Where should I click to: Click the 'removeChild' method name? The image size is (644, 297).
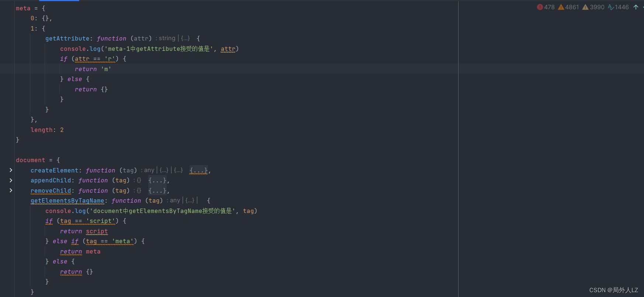tap(51, 191)
